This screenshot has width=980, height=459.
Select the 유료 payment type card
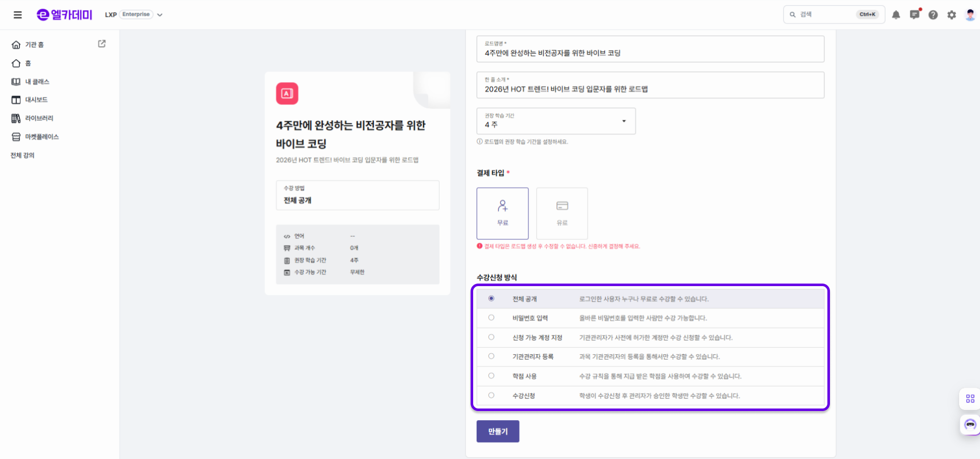[x=561, y=213]
